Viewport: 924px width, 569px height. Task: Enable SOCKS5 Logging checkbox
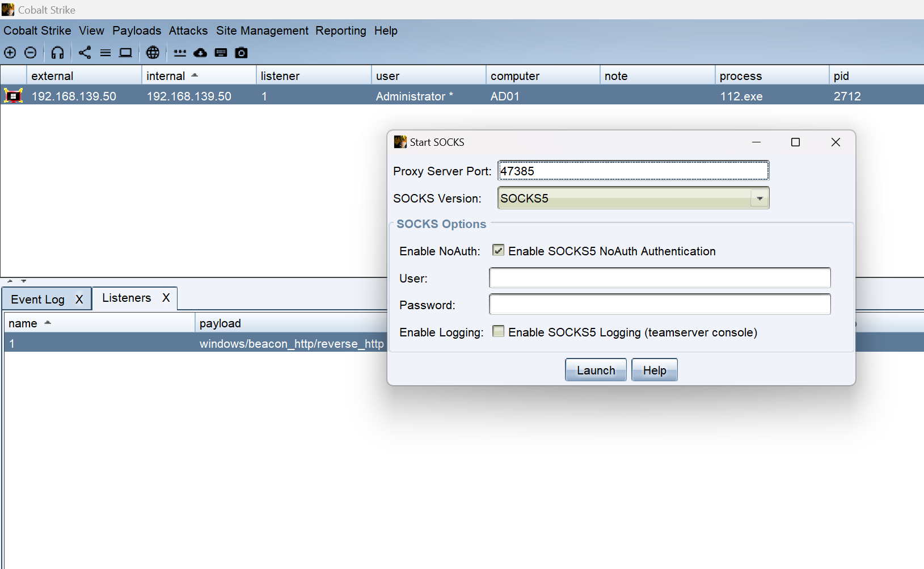coord(498,332)
